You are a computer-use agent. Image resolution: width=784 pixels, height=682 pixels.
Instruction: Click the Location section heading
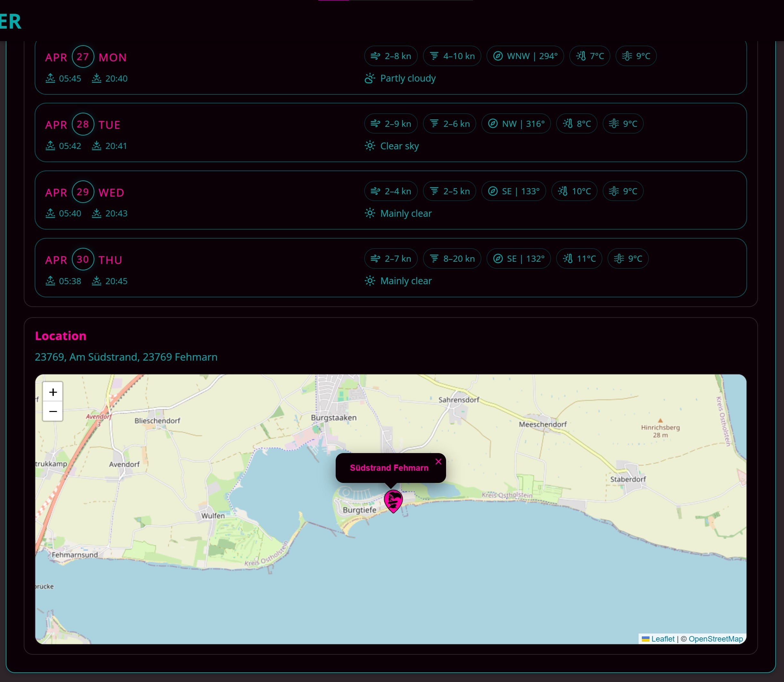tap(60, 336)
